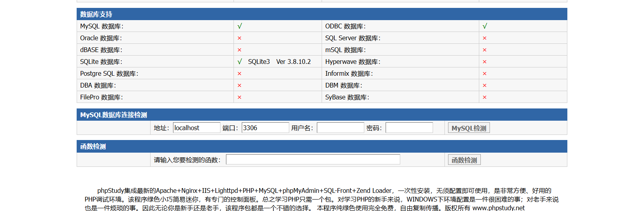Click the red cross for mSQL 数据库
The width and height of the screenshot is (644, 211).
[x=484, y=50]
